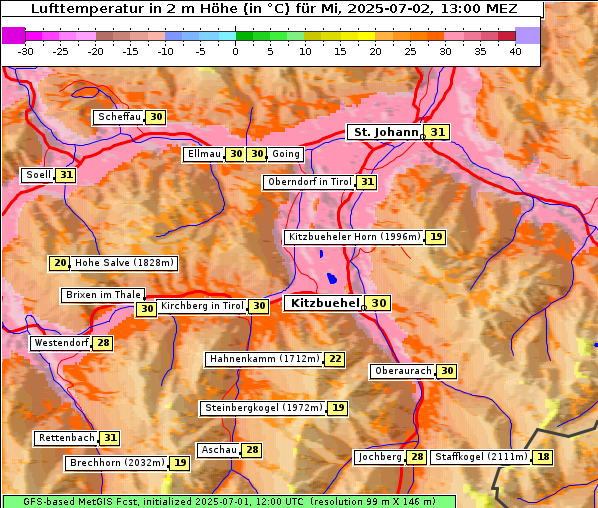Click the Kitzbueheler Horn (1996m) label
The height and width of the screenshot is (508, 598).
pos(354,237)
